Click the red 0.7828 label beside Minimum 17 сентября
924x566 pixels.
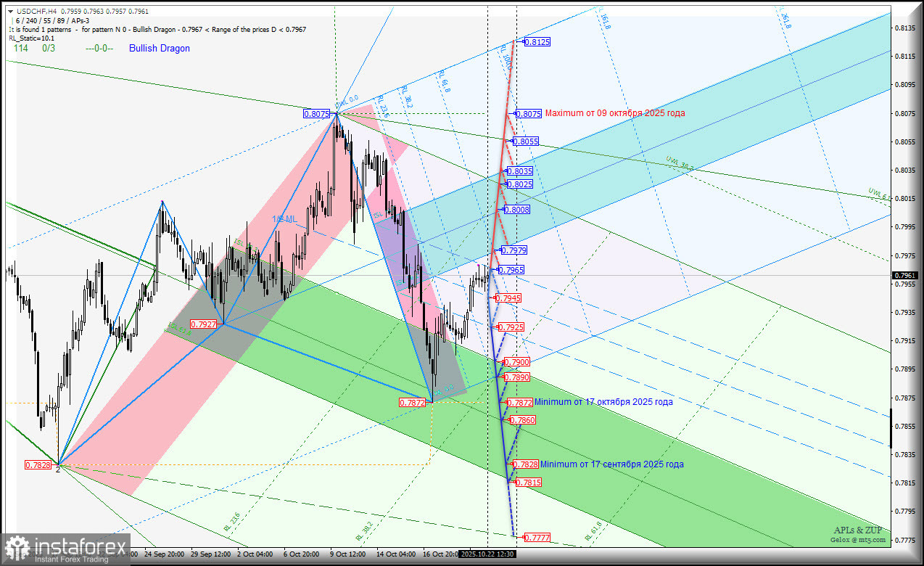pyautogui.click(x=525, y=464)
